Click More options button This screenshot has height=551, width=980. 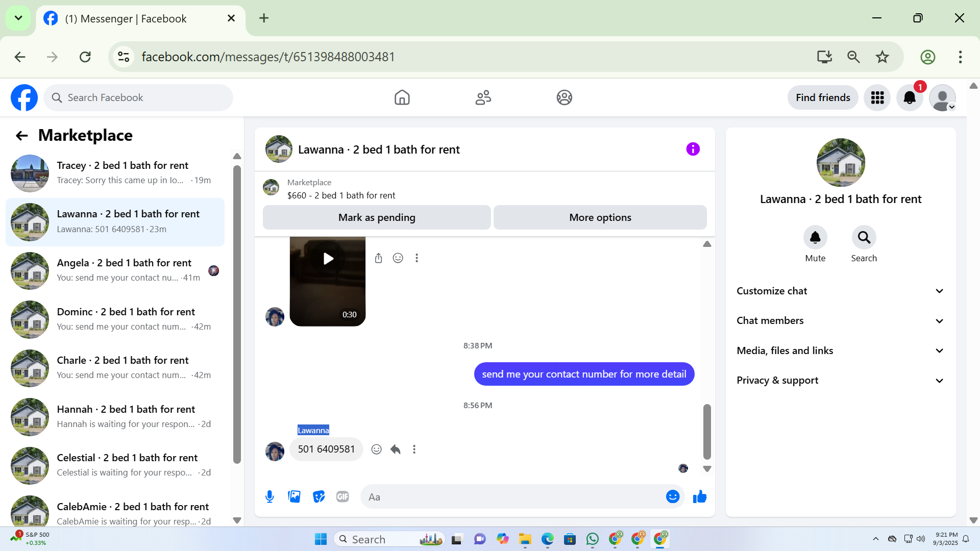[600, 217]
